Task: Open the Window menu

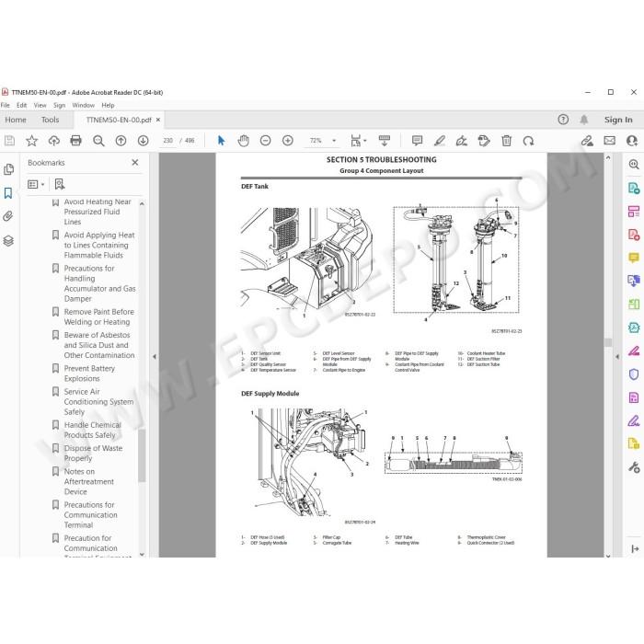Action: 84,105
